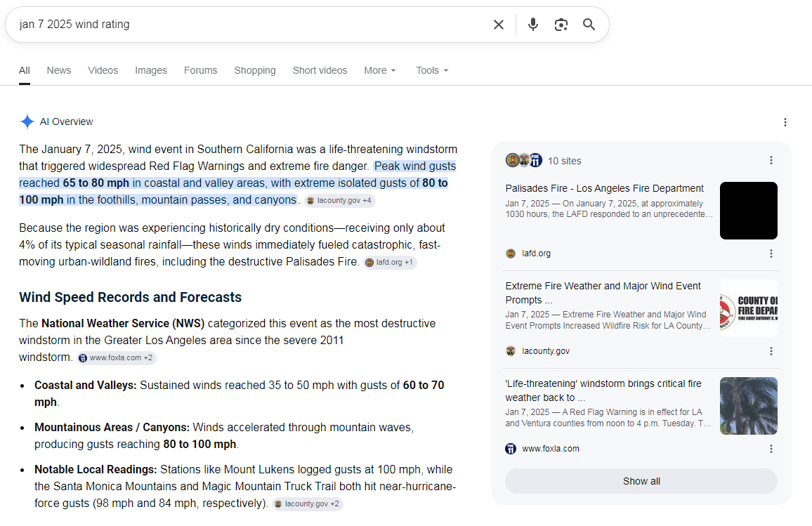The image size is (812, 526).
Task: Click the AI Overview sparkle icon
Action: [x=27, y=121]
